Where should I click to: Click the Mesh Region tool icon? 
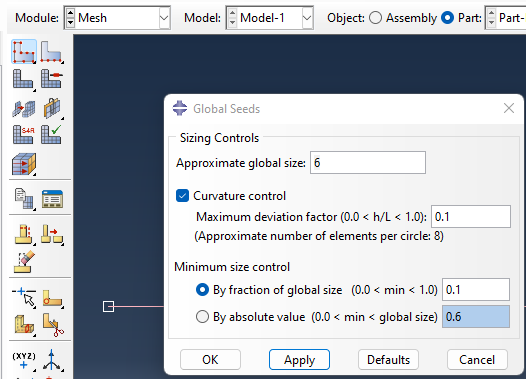(52, 79)
